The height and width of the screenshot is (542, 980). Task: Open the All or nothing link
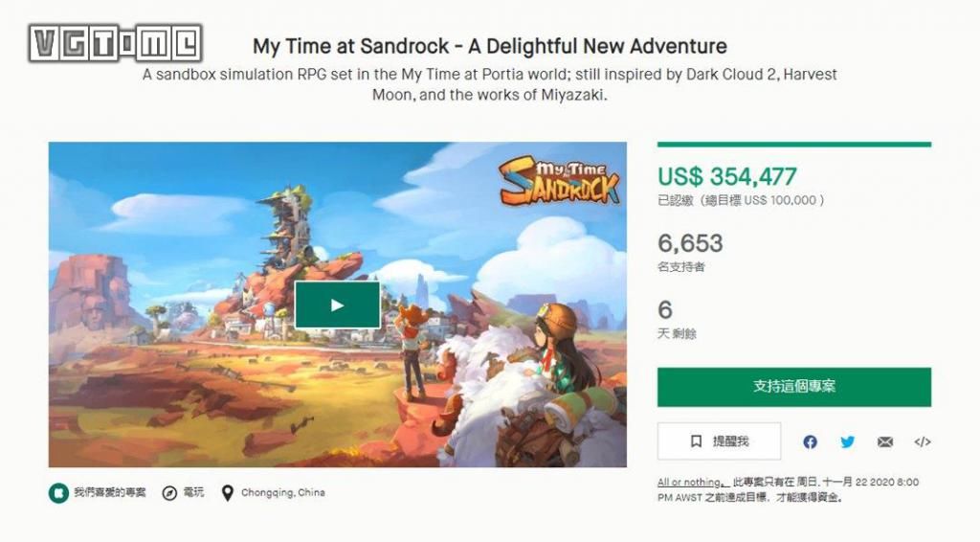click(689, 482)
